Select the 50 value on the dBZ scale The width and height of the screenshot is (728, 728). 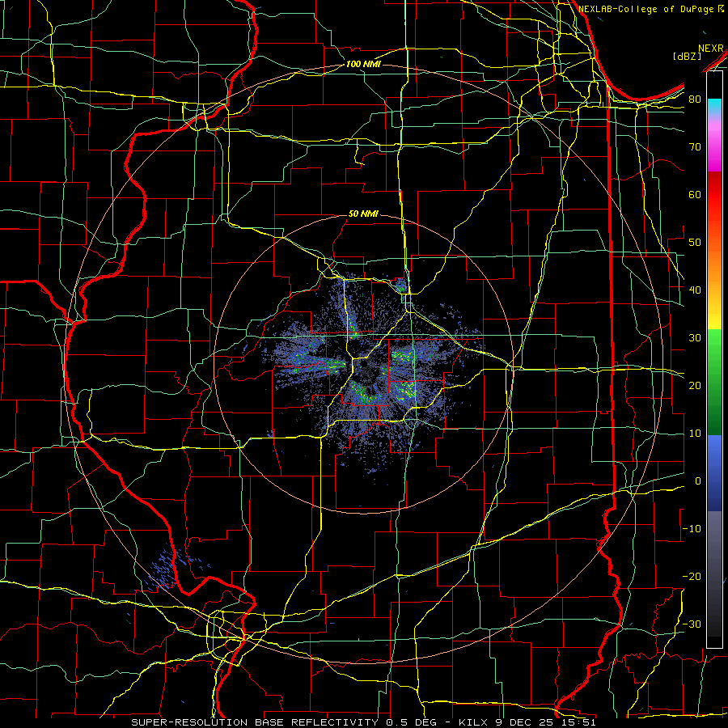point(695,243)
